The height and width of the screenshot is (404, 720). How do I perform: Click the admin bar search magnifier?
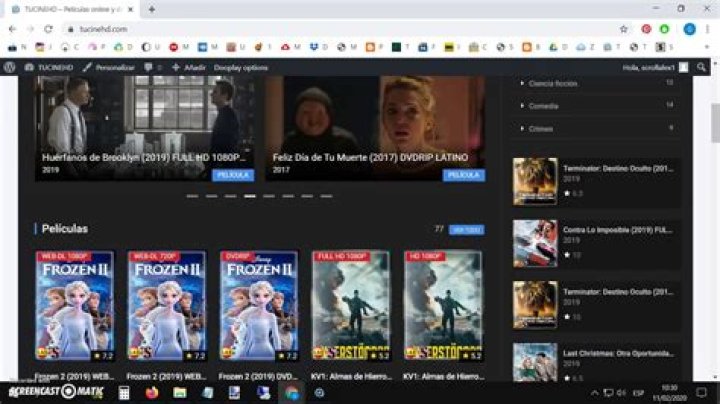point(701,67)
